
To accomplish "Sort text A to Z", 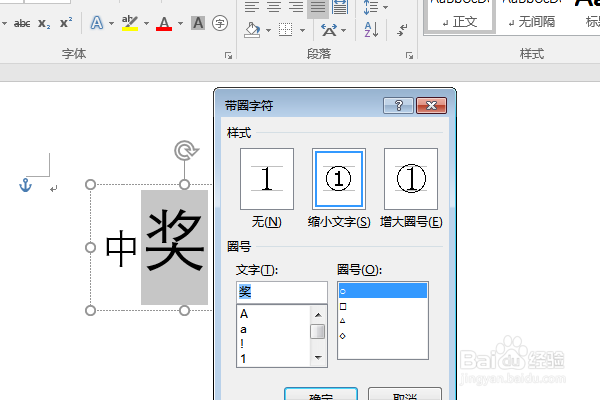I will pos(371,29).
